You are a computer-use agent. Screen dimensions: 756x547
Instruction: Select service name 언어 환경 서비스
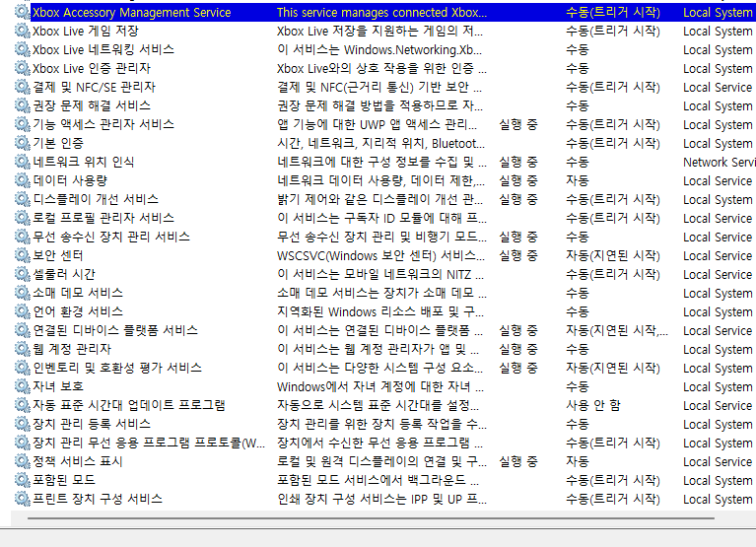point(78,311)
